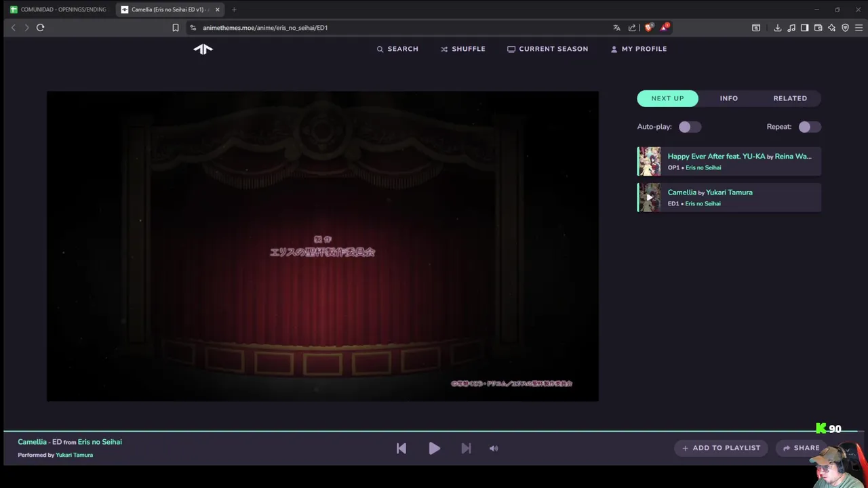
Task: Close the Camellia browser tab
Action: pos(217,9)
